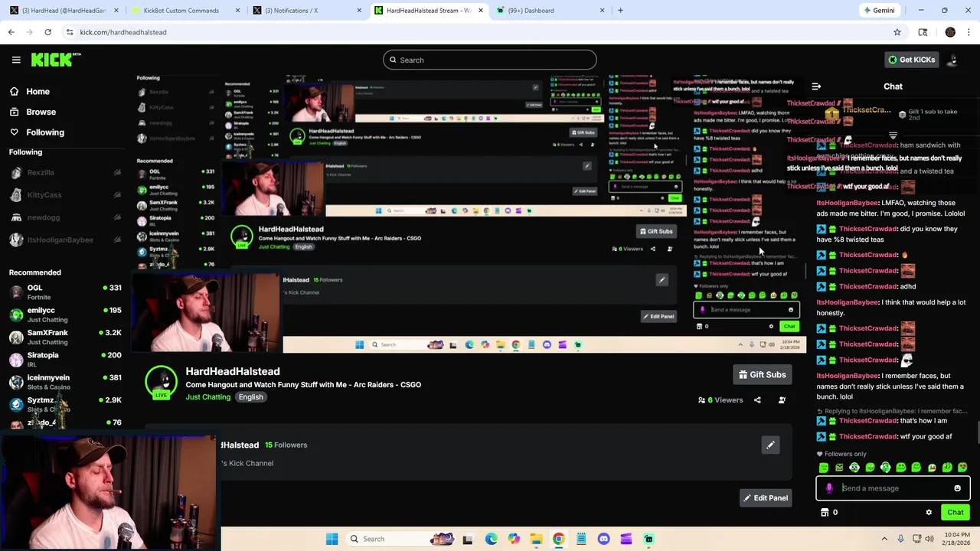
Task: Go back with browser back arrow
Action: [11, 32]
